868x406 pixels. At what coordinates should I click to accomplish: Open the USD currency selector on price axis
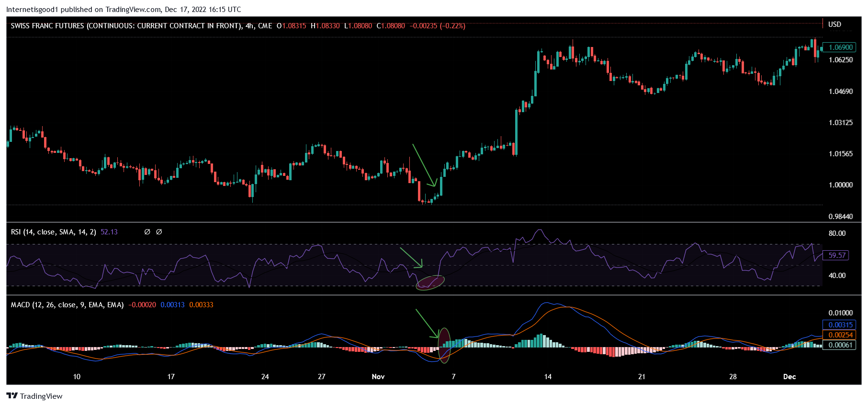(834, 24)
